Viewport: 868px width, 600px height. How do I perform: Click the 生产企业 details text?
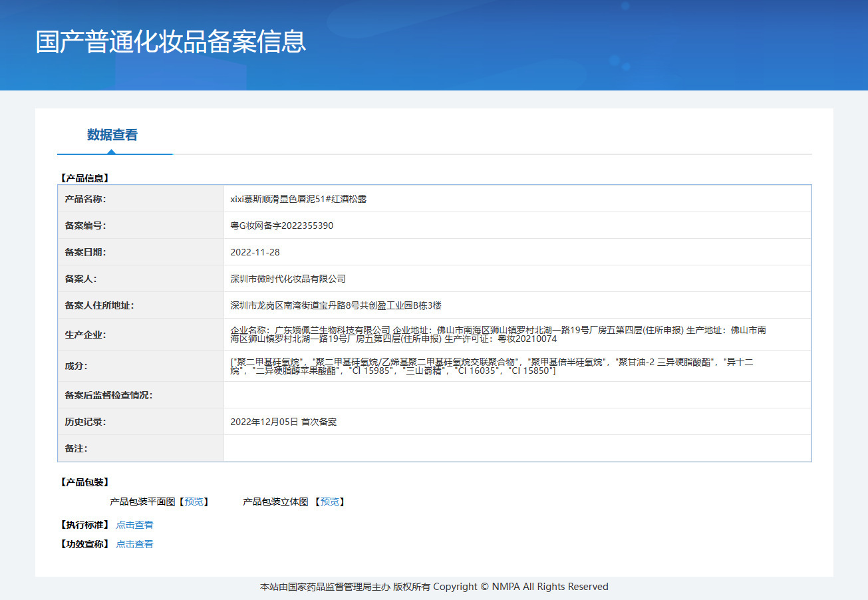(498, 334)
